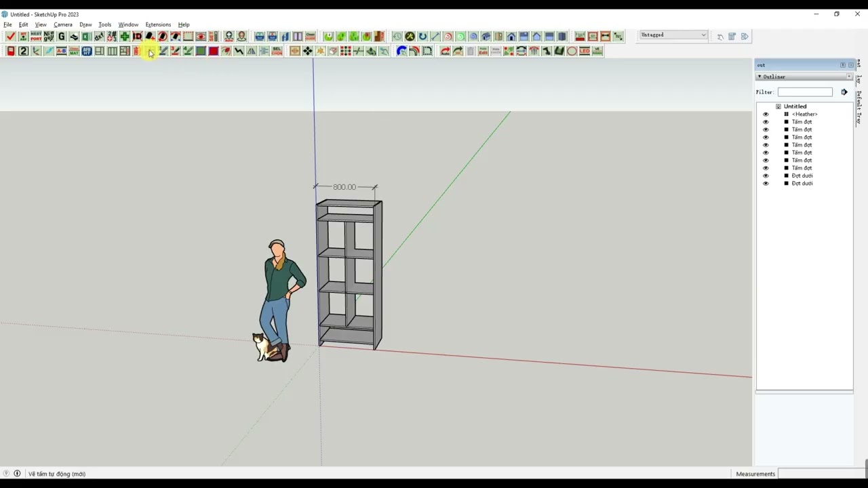Click the A-B label toolbar icon

pos(62,51)
